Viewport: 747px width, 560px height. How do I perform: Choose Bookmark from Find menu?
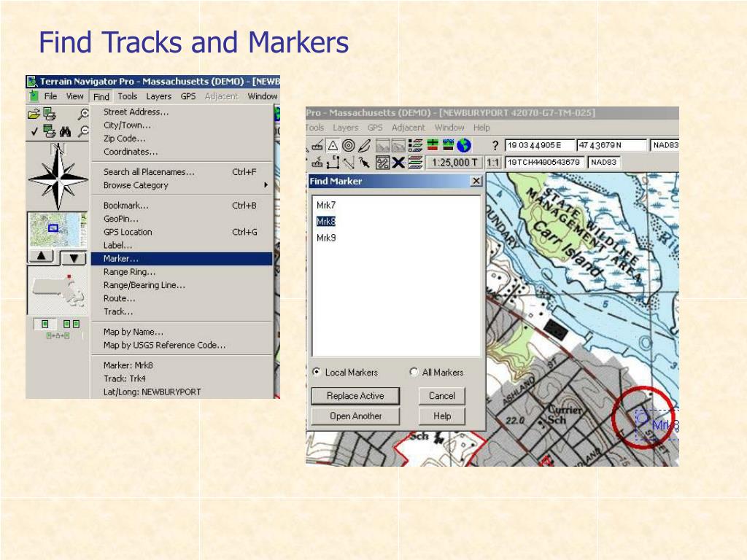tap(182, 205)
